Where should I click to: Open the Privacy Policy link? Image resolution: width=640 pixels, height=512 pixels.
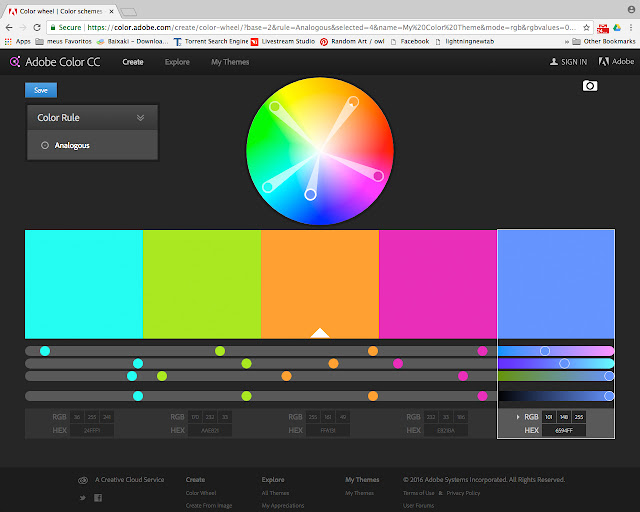(x=463, y=493)
